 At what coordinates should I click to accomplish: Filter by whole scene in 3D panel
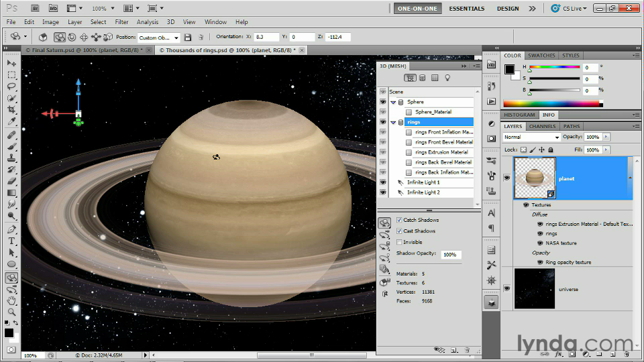410,78
